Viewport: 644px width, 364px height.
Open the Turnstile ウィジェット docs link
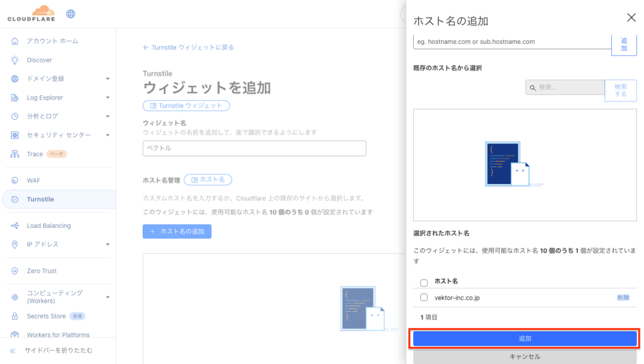coord(186,106)
